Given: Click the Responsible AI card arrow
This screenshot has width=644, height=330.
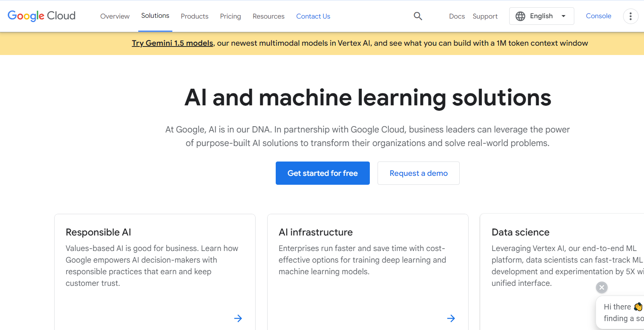Looking at the screenshot, I should (238, 318).
